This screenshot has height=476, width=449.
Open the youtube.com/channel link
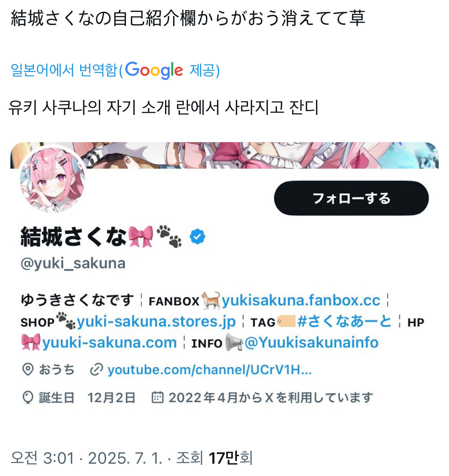(x=210, y=370)
